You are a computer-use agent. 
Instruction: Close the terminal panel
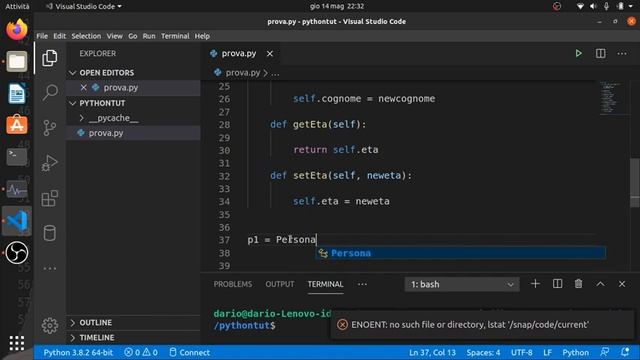coord(622,284)
